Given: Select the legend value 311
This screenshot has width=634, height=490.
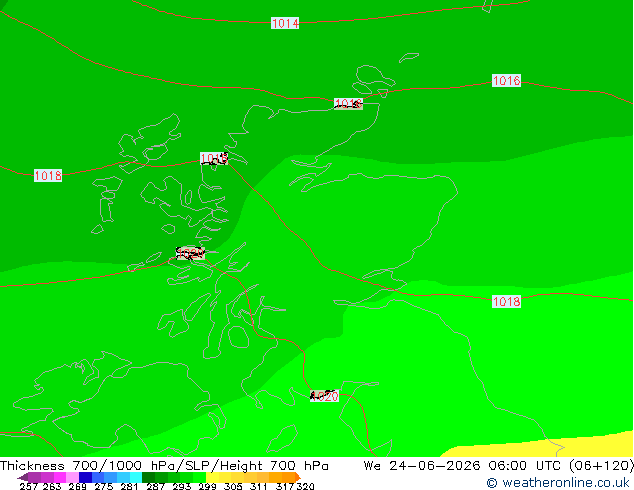Looking at the screenshot, I should click(259, 486).
